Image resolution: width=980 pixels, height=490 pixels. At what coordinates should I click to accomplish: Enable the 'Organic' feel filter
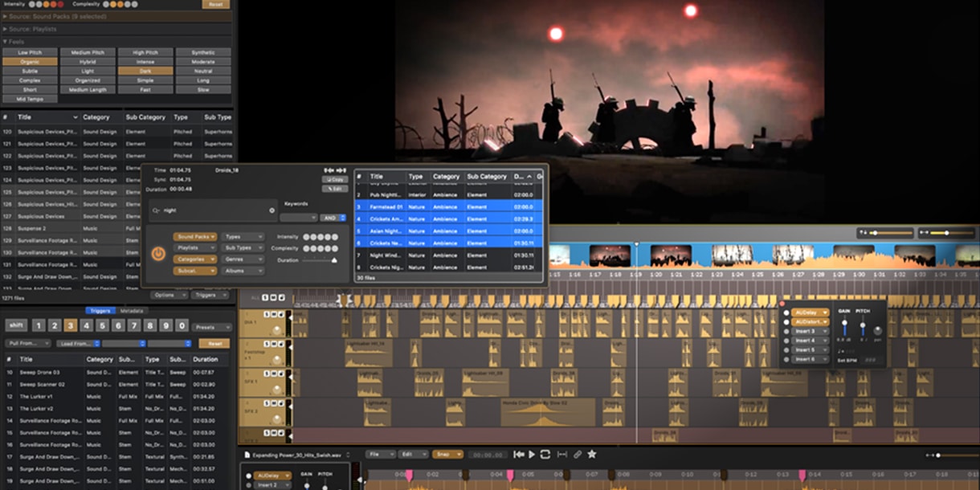(x=30, y=62)
